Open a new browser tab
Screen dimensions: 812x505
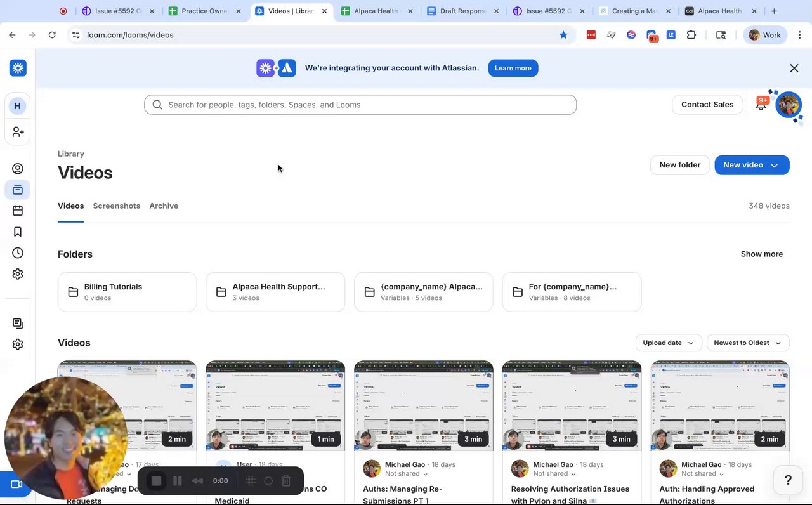[x=774, y=11]
